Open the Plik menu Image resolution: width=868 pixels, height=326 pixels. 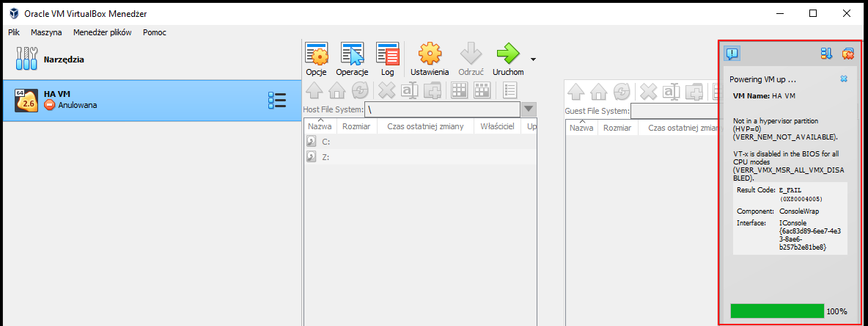tap(15, 32)
